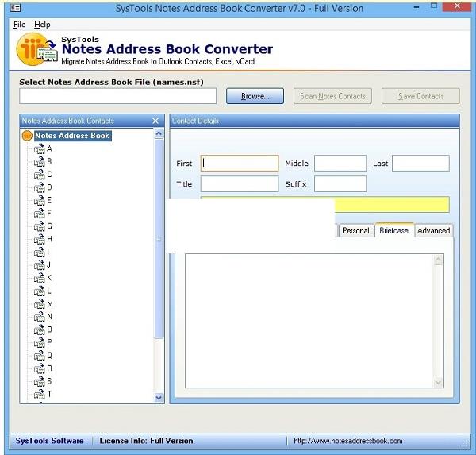This screenshot has height=455, width=476.
Task: Click the contact group icon next to letter I
Action: (x=39, y=253)
